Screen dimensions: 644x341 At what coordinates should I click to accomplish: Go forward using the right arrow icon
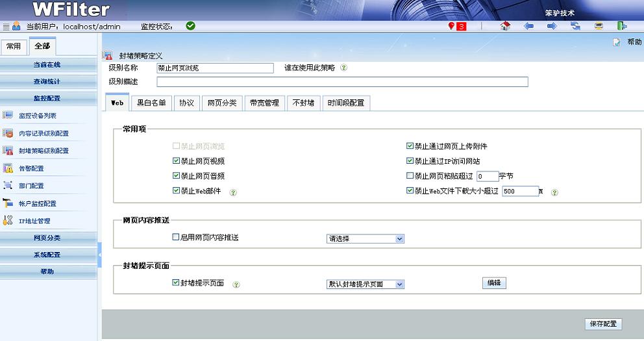[x=552, y=26]
